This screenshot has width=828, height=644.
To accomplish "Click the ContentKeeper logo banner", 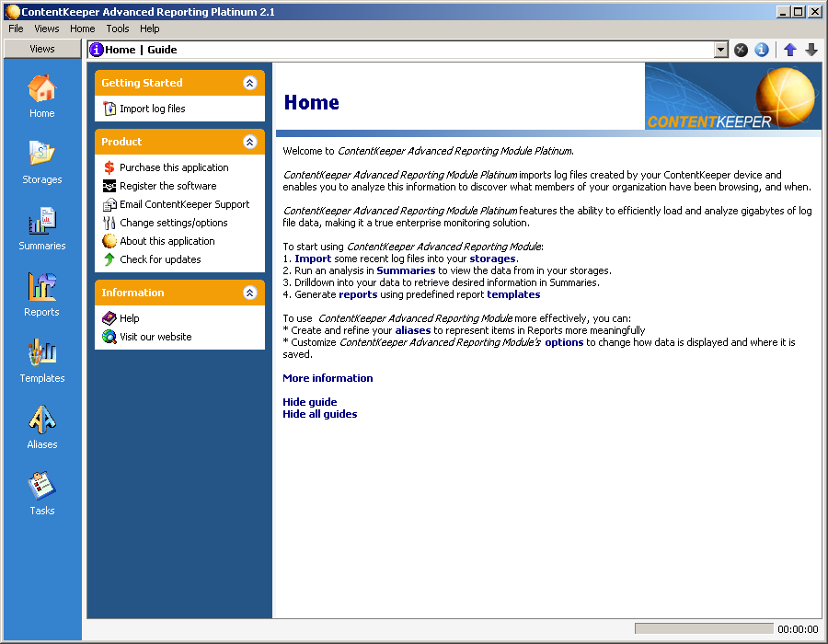I will pyautogui.click(x=733, y=96).
